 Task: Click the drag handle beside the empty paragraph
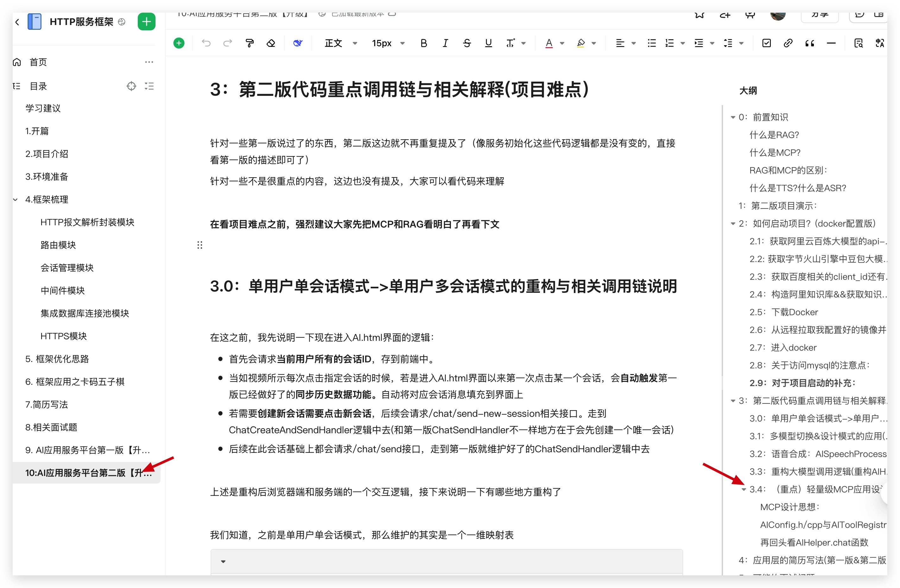point(200,245)
